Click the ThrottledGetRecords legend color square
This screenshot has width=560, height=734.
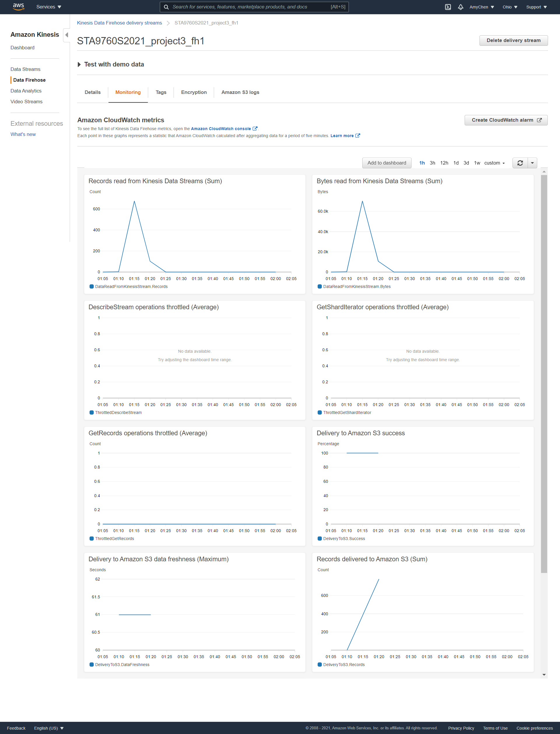pyautogui.click(x=91, y=538)
